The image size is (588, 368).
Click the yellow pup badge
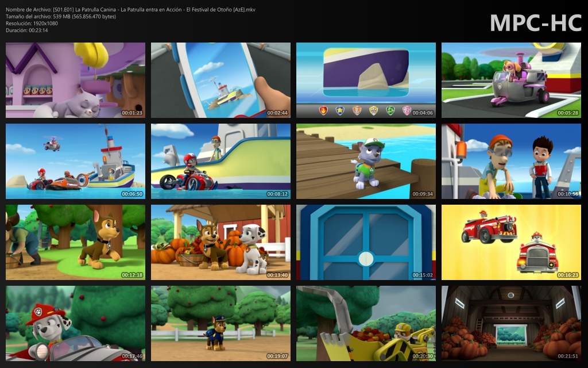click(373, 110)
